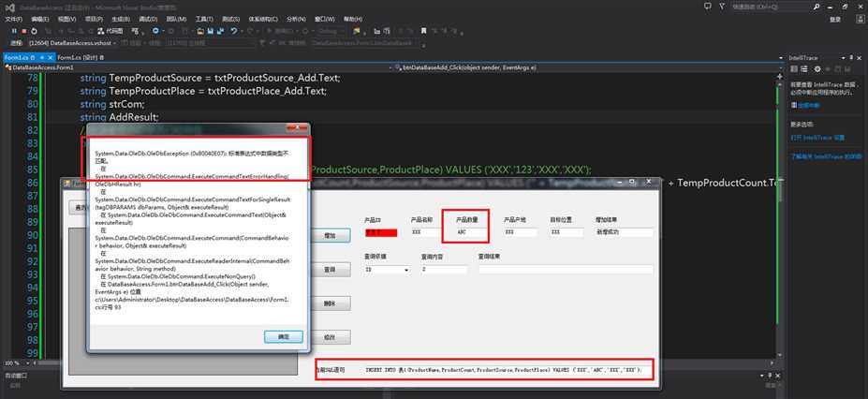This screenshot has width=868, height=399.
Task: Click the bookmark icon in the toolbar
Action: pyautogui.click(x=423, y=31)
